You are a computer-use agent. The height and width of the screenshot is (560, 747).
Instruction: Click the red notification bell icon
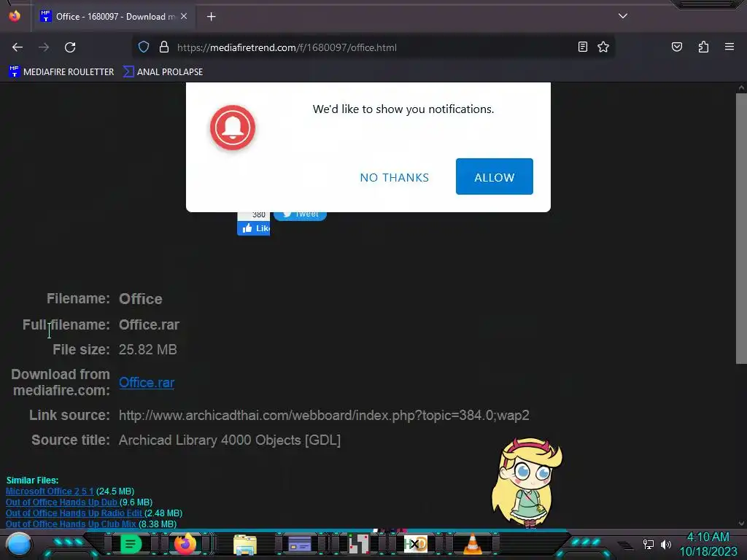tap(233, 127)
